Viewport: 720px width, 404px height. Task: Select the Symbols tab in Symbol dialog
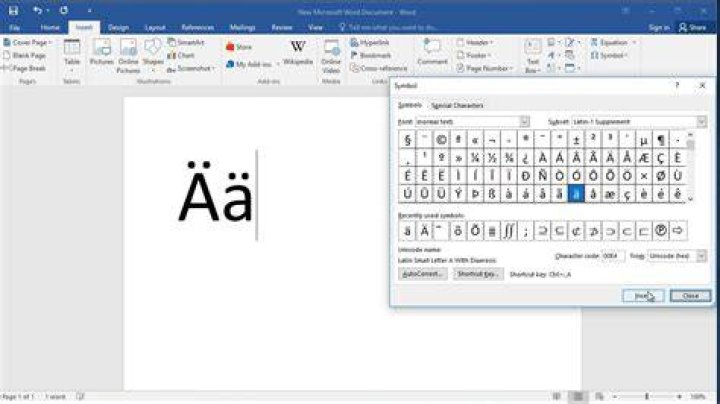tap(410, 106)
